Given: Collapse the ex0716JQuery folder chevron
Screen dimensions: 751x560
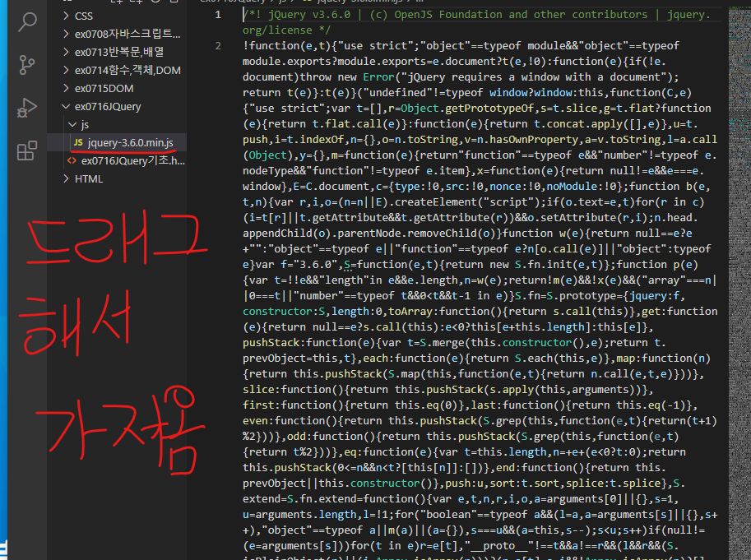Looking at the screenshot, I should [x=66, y=106].
